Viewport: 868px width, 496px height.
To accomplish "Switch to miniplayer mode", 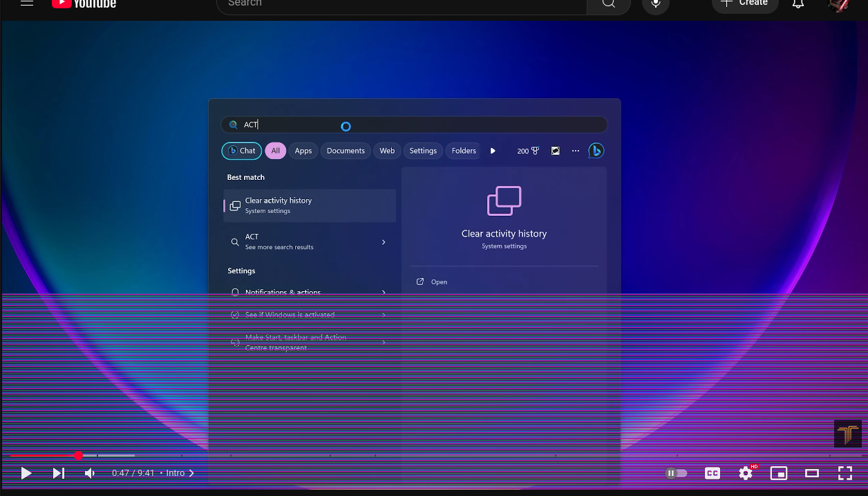I will point(779,473).
